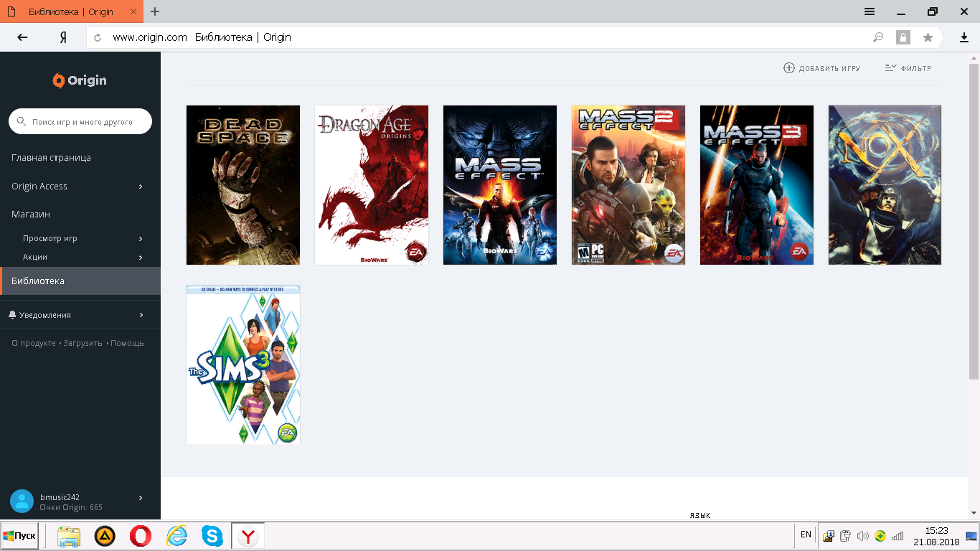Open Windows Explorer from the taskbar

pyautogui.click(x=69, y=536)
